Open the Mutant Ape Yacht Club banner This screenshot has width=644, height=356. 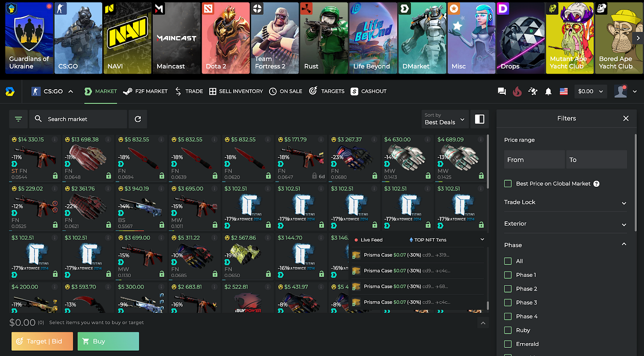coord(569,38)
